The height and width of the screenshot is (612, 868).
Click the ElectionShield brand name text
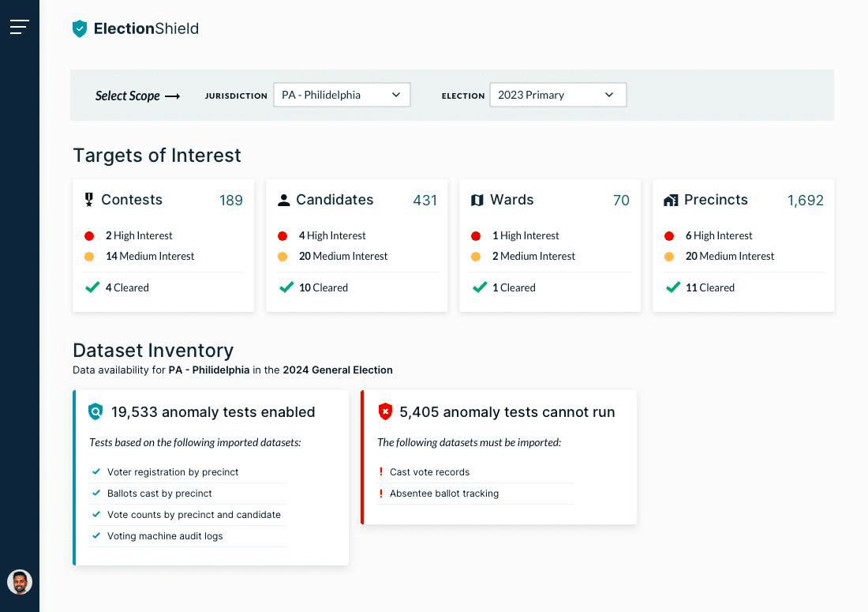tap(146, 28)
